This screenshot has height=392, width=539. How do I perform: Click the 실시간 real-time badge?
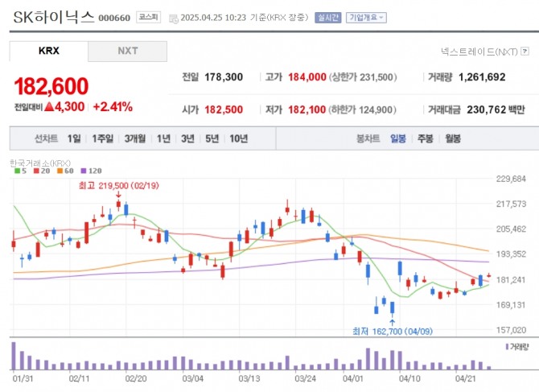click(328, 18)
